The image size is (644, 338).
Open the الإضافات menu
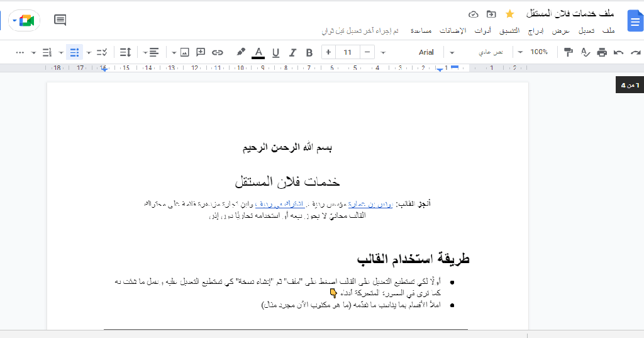[x=453, y=31]
